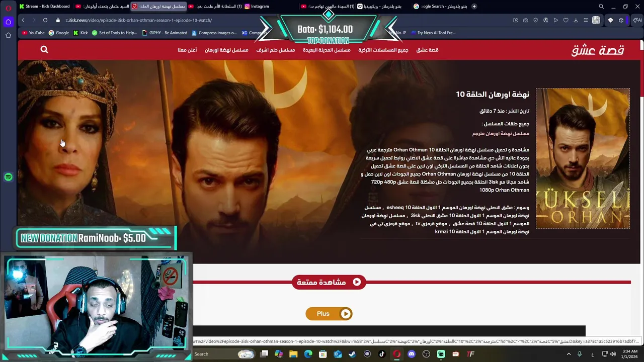Click the profile avatar in toolbar

(x=596, y=20)
